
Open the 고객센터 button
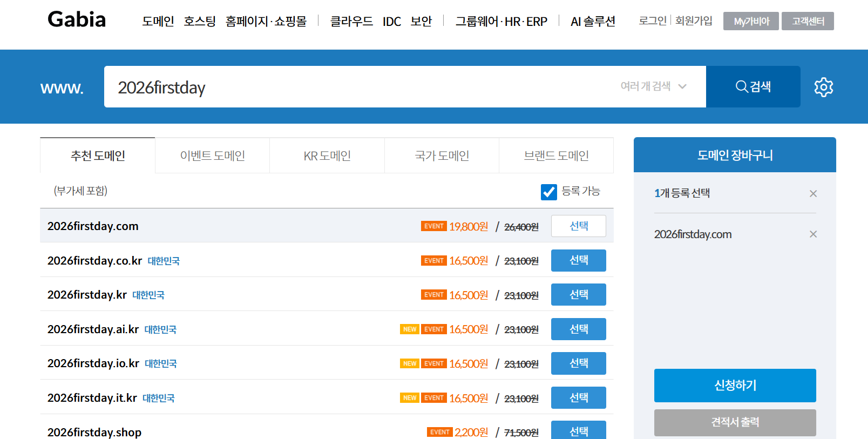click(x=808, y=21)
